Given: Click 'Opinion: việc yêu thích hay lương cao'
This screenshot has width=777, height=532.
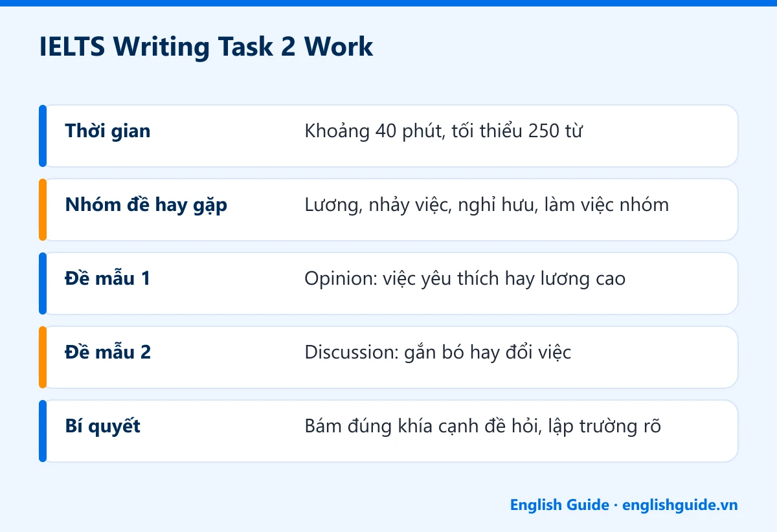Looking at the screenshot, I should pyautogui.click(x=465, y=280).
